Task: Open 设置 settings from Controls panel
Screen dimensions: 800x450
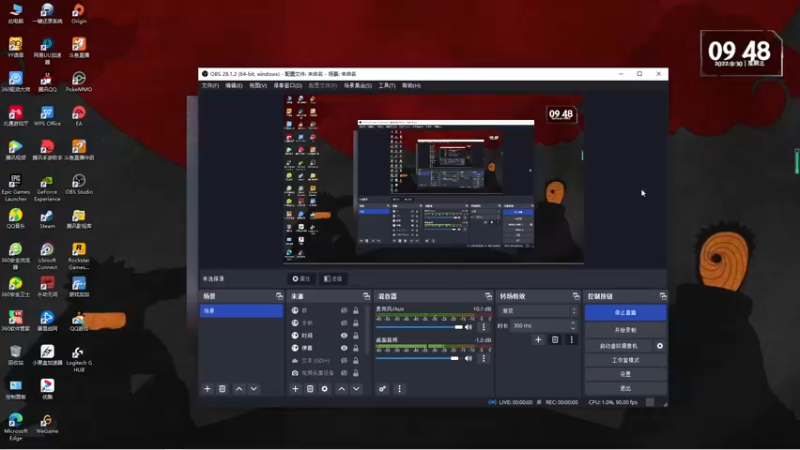Action: pyautogui.click(x=626, y=374)
